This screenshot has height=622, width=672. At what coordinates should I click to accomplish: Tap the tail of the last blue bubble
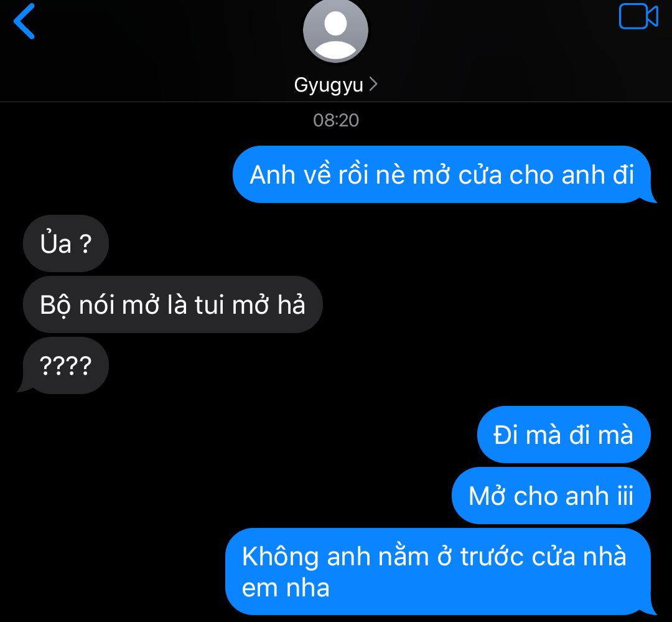pyautogui.click(x=649, y=609)
